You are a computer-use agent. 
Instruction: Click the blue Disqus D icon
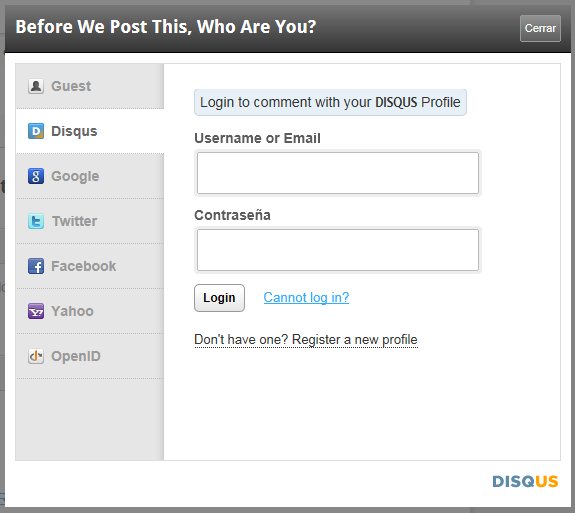pyautogui.click(x=36, y=131)
